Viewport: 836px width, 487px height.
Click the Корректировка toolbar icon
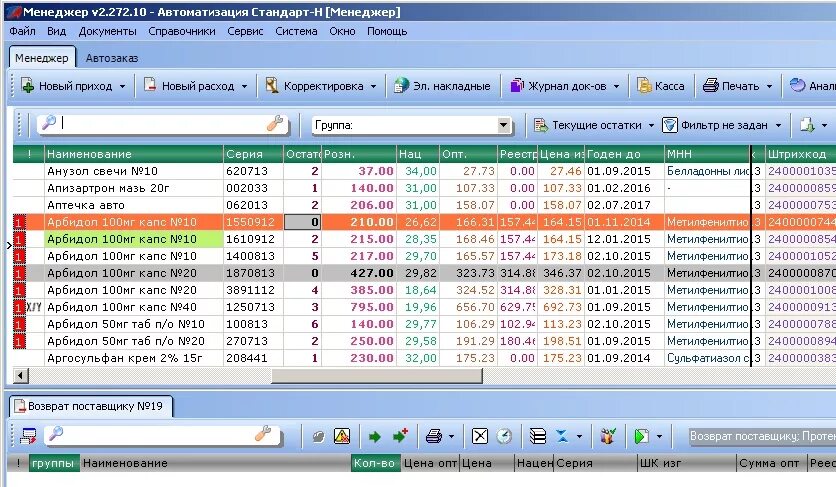coord(272,85)
